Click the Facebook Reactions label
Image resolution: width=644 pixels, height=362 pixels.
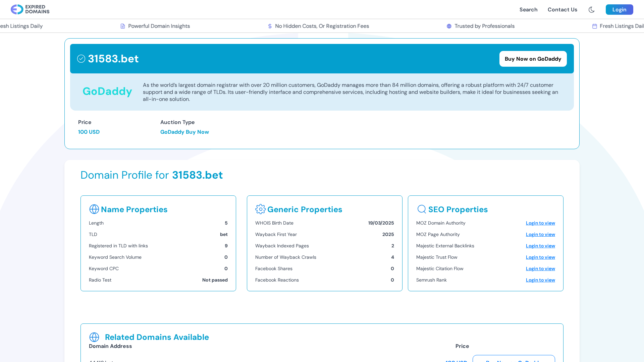point(277,280)
